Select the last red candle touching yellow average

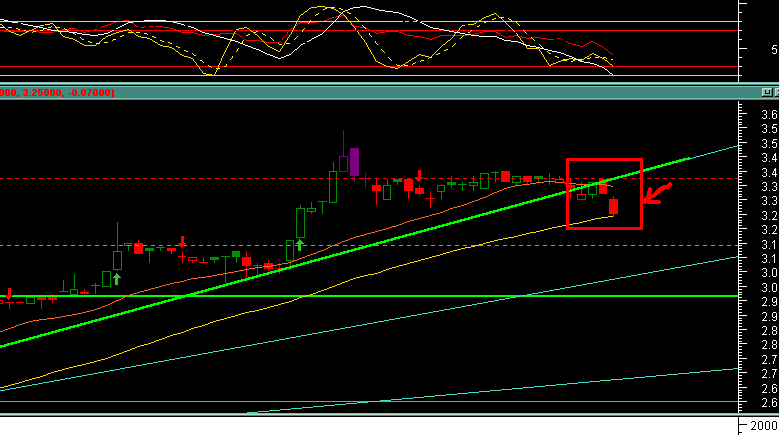pos(614,206)
